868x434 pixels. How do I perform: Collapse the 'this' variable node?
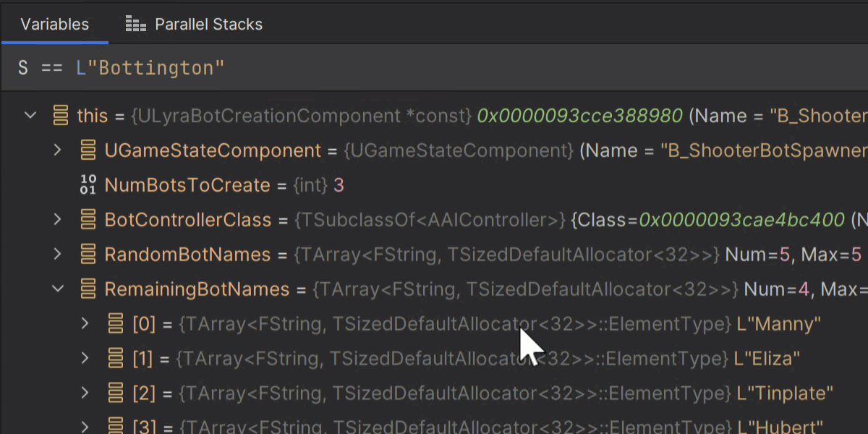(30, 115)
